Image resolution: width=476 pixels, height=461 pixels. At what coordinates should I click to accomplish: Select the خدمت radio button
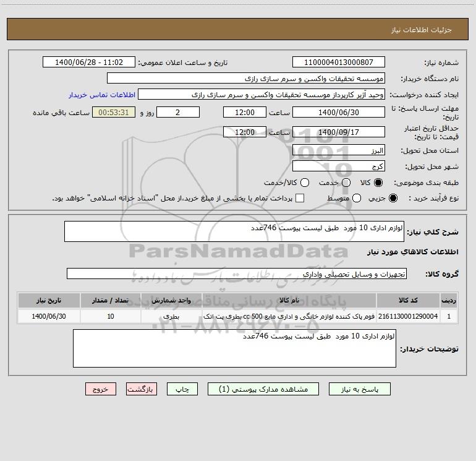tap(346, 183)
